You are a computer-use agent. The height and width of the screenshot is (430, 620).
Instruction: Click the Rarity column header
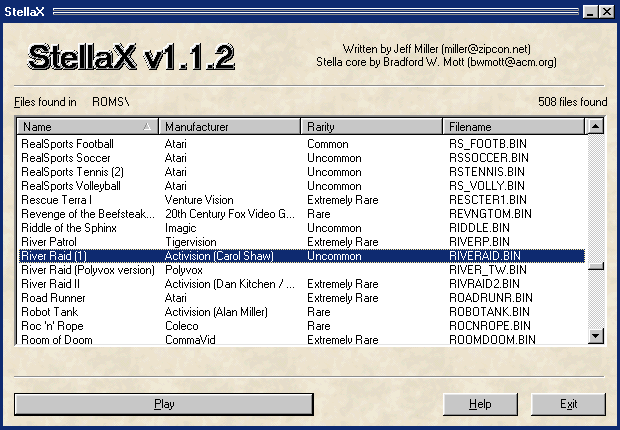tap(372, 127)
